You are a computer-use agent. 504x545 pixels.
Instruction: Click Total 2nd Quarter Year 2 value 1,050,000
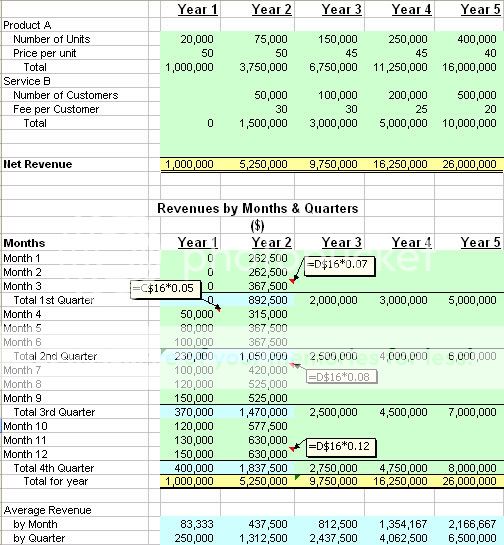click(x=263, y=356)
